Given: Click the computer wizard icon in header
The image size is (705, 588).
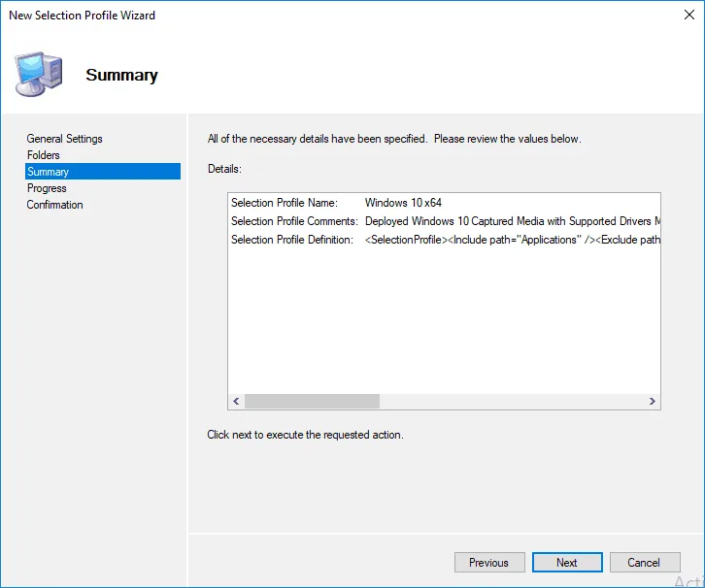Looking at the screenshot, I should click(38, 74).
